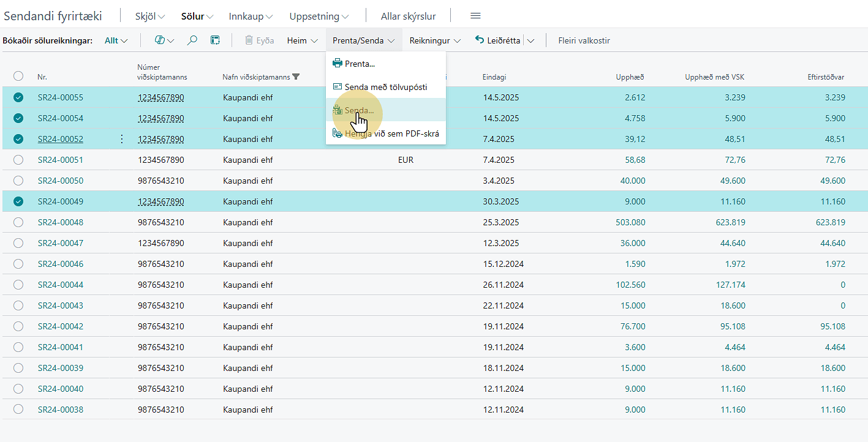
Task: Click Eftirstöðvar 623.819 value
Action: (x=830, y=222)
